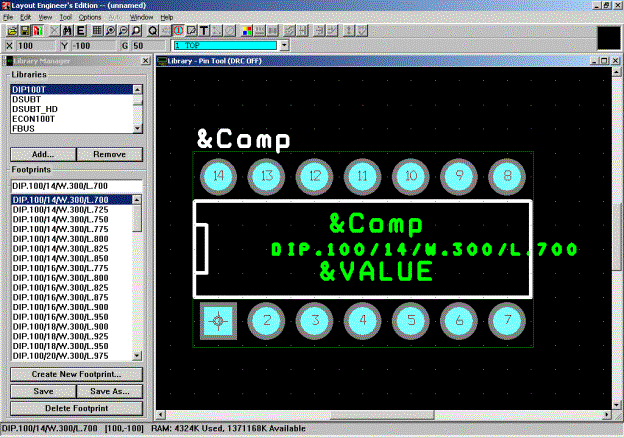Open the layer dropdown showing 1 TOP

click(x=285, y=45)
